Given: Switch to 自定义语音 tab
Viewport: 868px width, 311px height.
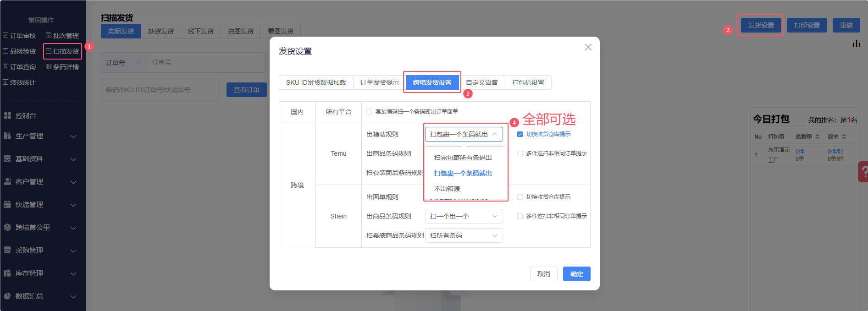Looking at the screenshot, I should [481, 82].
